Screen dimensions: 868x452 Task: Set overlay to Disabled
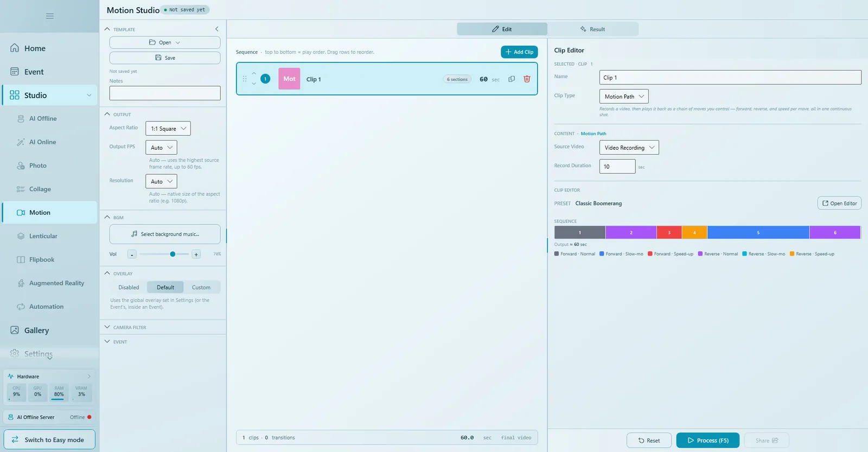click(x=129, y=288)
